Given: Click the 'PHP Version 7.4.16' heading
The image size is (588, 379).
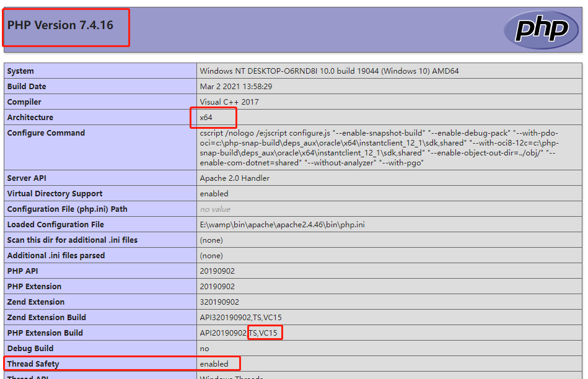Looking at the screenshot, I should (x=60, y=25).
